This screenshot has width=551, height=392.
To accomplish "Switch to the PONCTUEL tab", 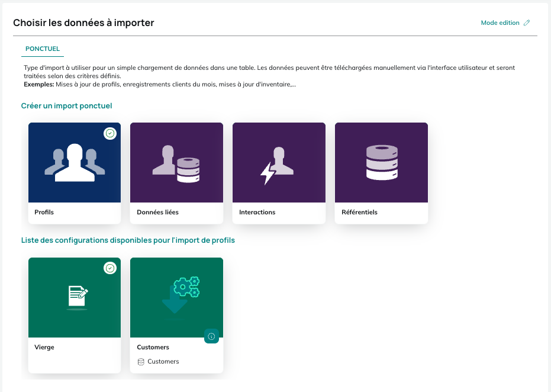I will click(43, 49).
